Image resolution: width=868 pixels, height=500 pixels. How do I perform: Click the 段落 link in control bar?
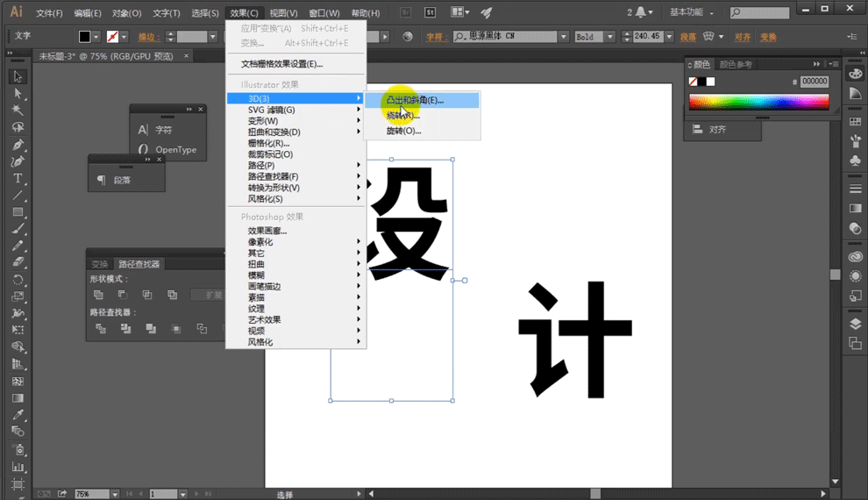[x=688, y=37]
